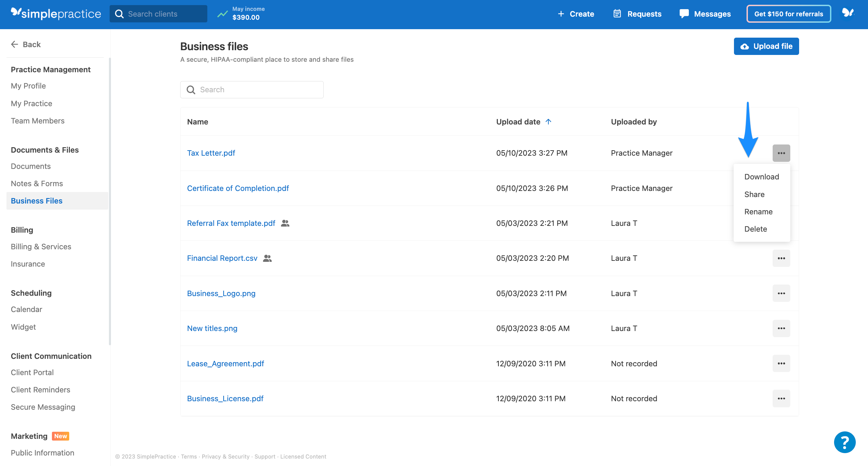
Task: Go Back from settings sidebar
Action: pos(26,44)
